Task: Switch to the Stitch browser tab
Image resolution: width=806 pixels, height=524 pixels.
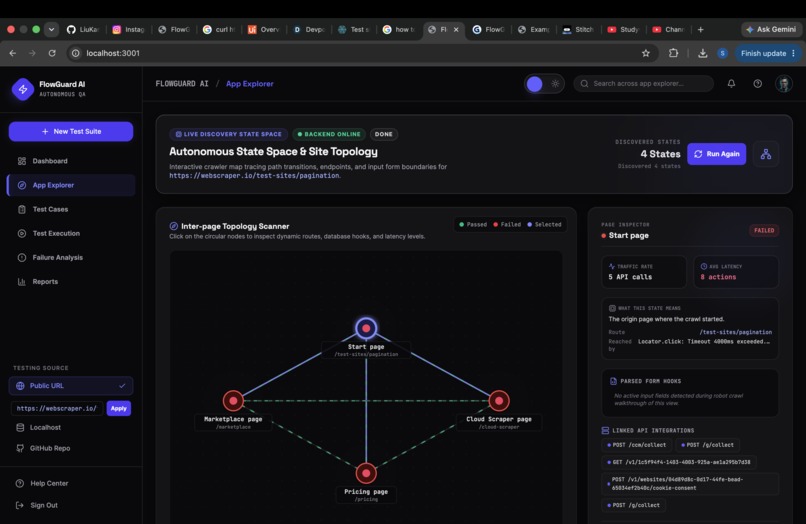Action: click(x=579, y=29)
